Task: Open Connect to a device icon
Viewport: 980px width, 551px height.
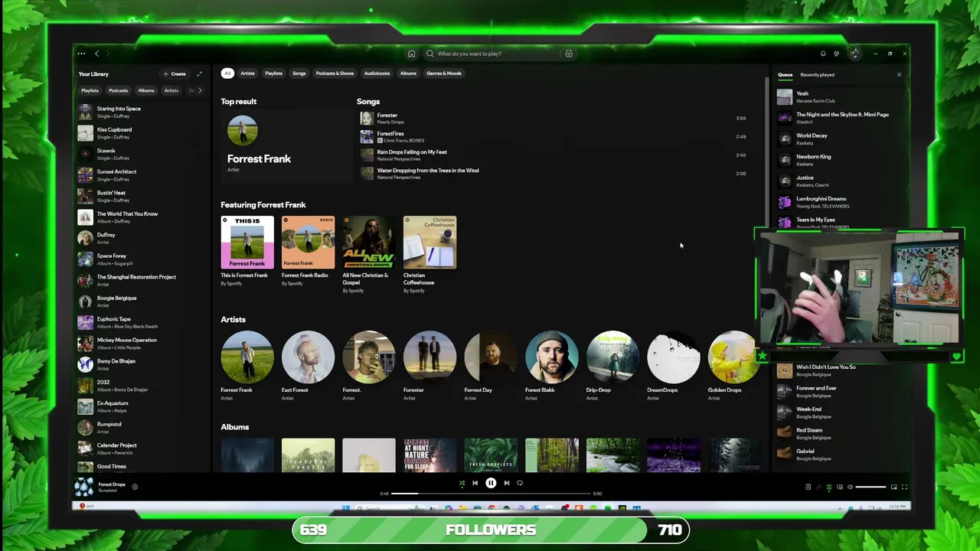Action: [840, 487]
